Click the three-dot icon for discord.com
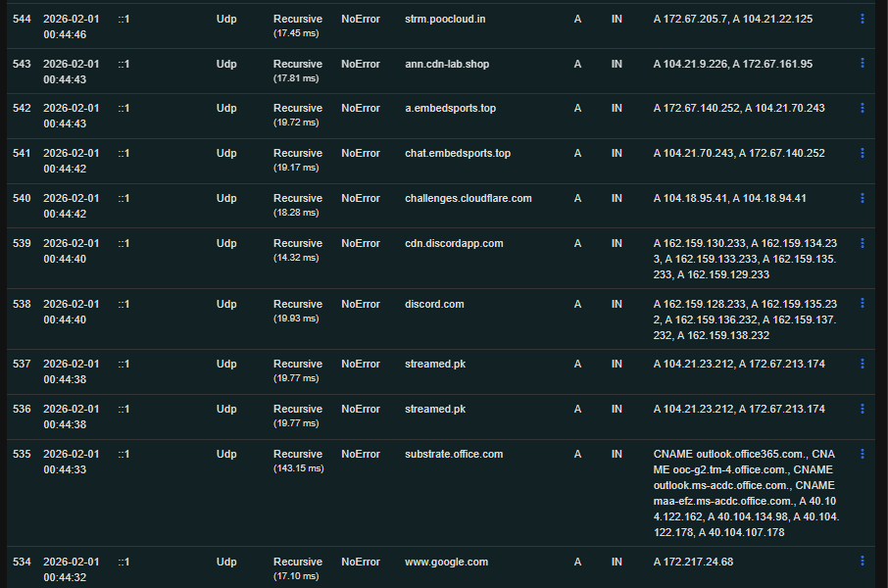Image resolution: width=888 pixels, height=588 pixels. coord(862,304)
